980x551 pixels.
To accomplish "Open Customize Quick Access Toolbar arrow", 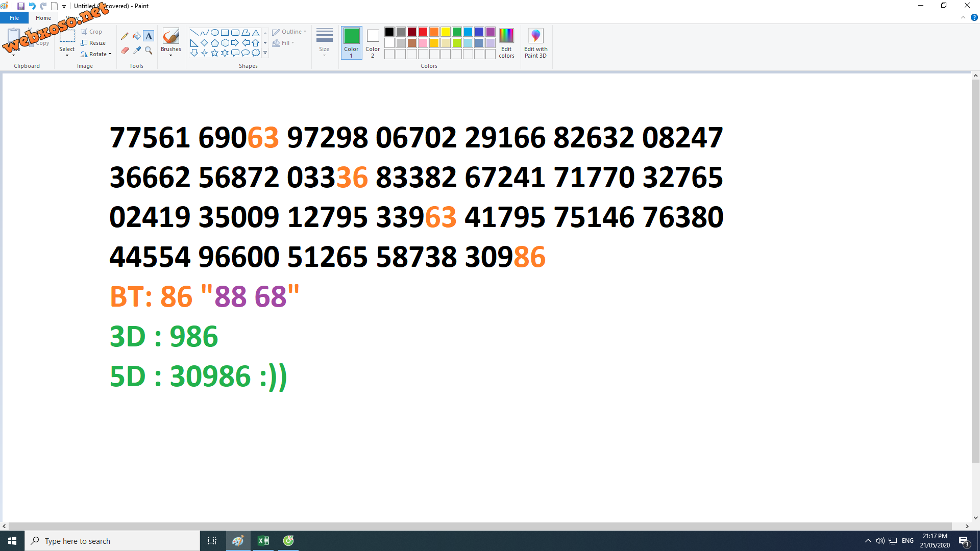I will [x=64, y=7].
